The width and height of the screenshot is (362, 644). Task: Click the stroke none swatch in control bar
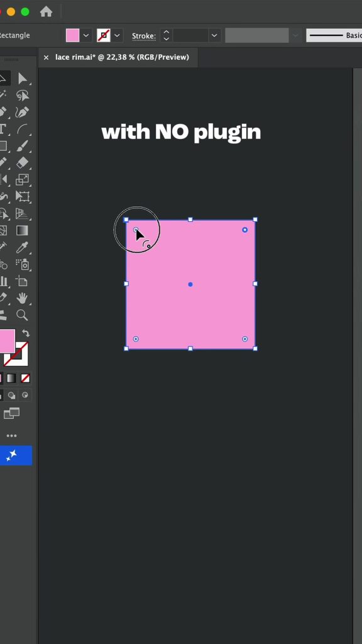(x=104, y=35)
